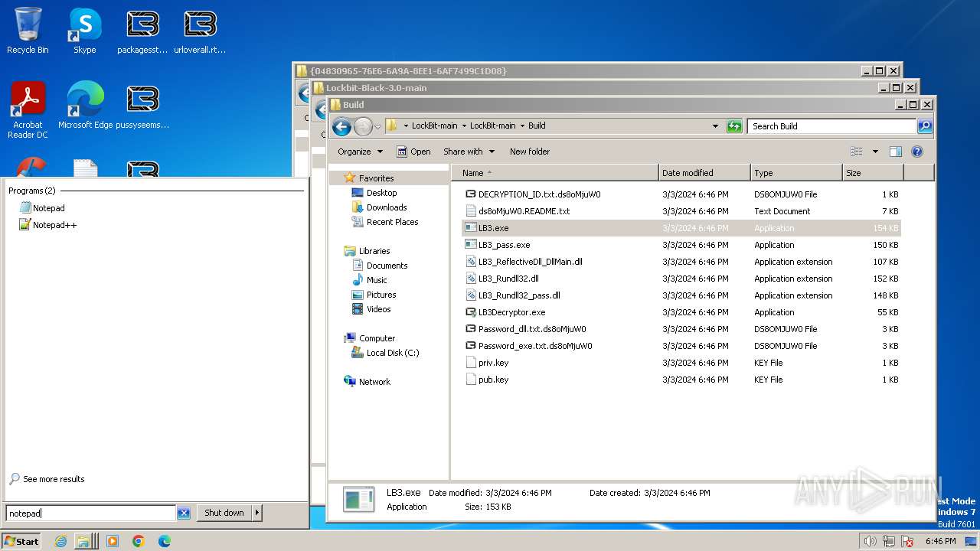Click New folder in toolbar

click(530, 152)
